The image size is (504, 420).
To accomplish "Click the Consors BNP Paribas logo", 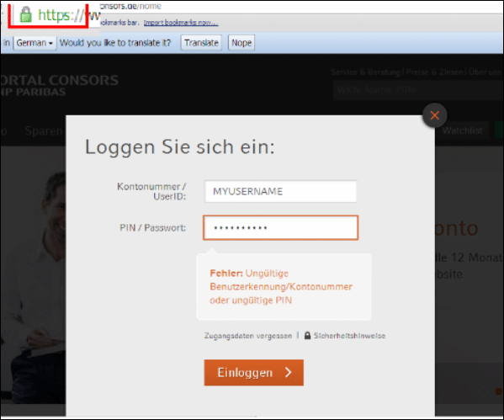I will 59,86.
